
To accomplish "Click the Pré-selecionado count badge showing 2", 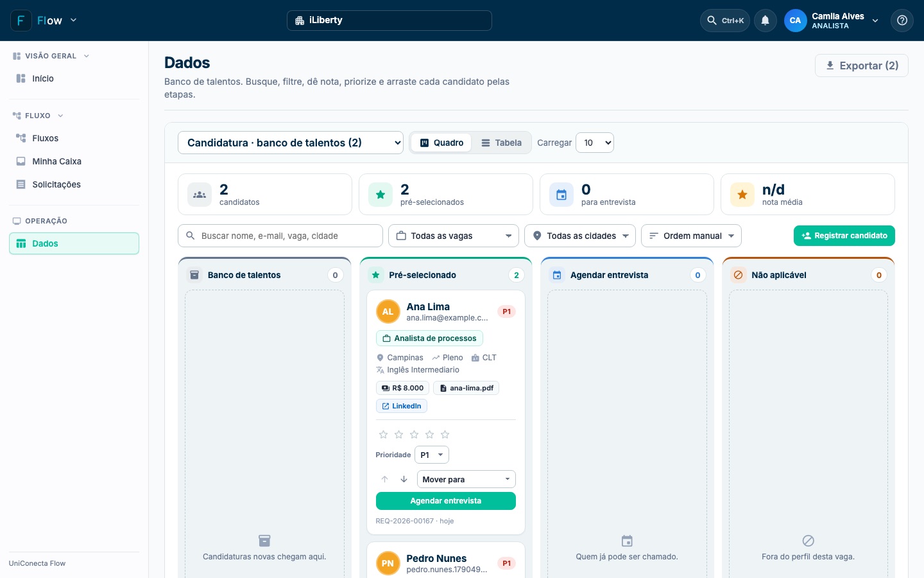I will coord(517,275).
